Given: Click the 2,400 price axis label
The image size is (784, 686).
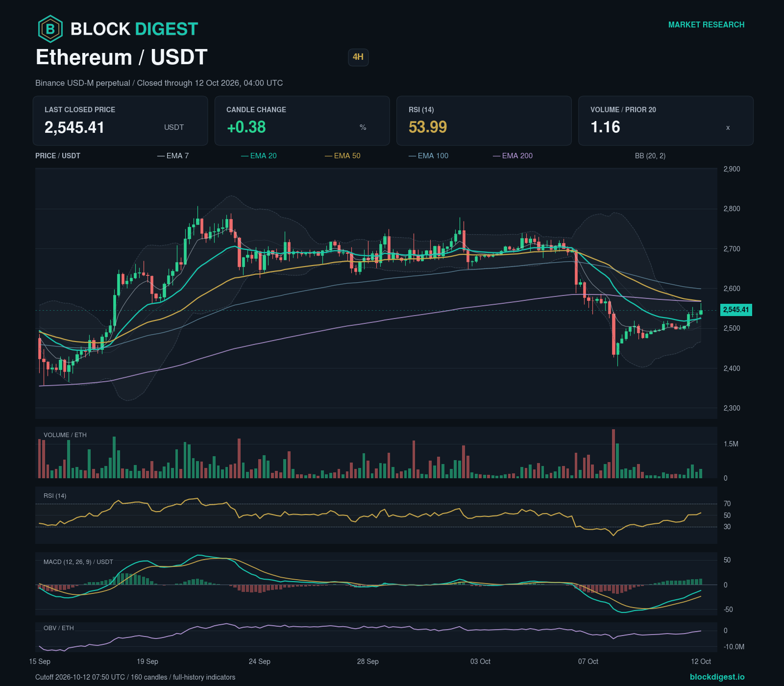Looking at the screenshot, I should click(732, 368).
